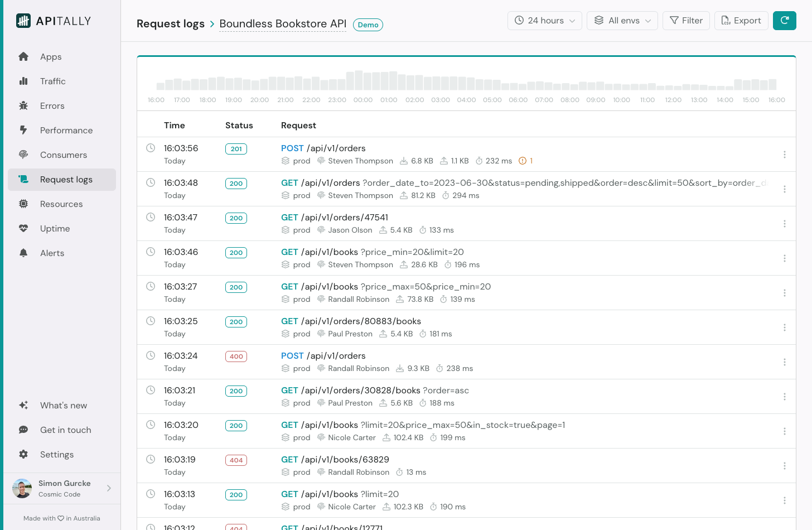Select the tallest bar in the timeline histogram
The image size is (812, 530).
pos(359,80)
